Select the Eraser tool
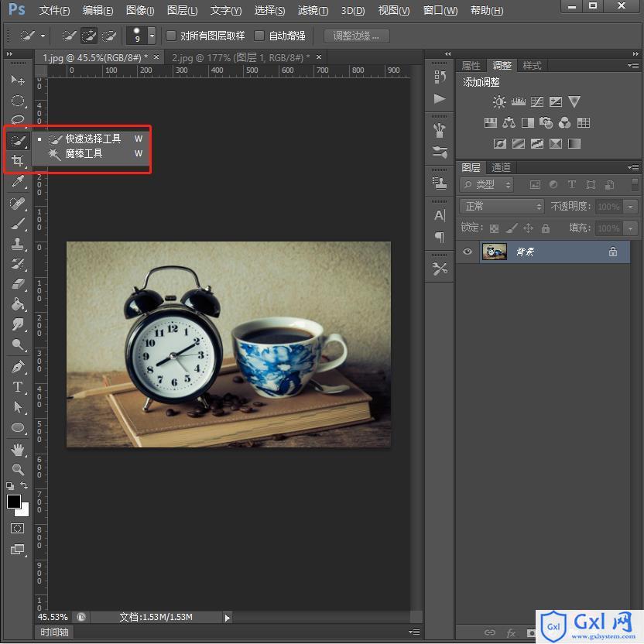This screenshot has width=644, height=644. pos(18,284)
